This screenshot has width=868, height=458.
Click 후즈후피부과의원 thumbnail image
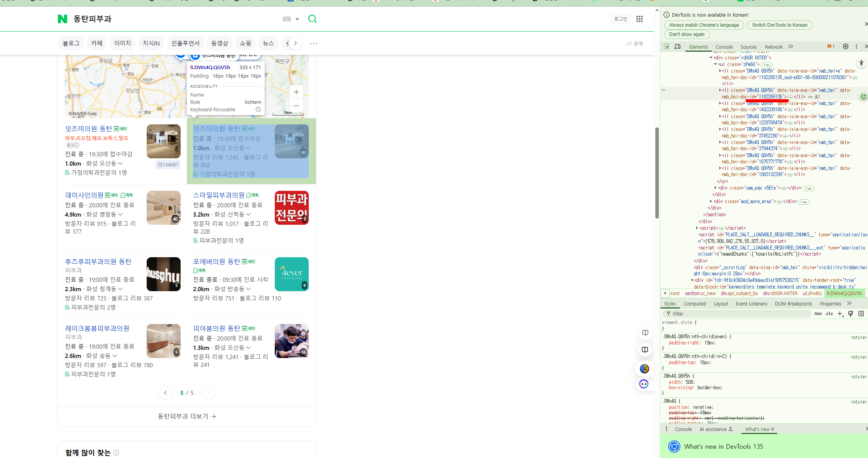[164, 274]
